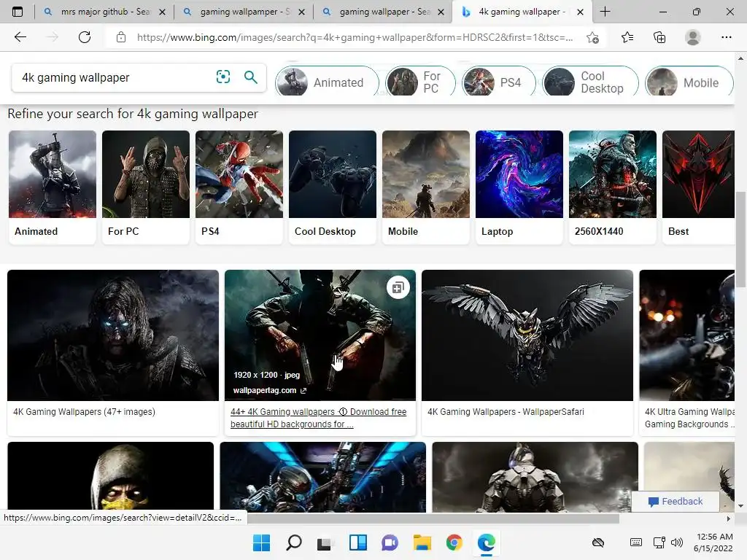747x560 pixels.
Task: Open the Feedback button
Action: (x=675, y=501)
